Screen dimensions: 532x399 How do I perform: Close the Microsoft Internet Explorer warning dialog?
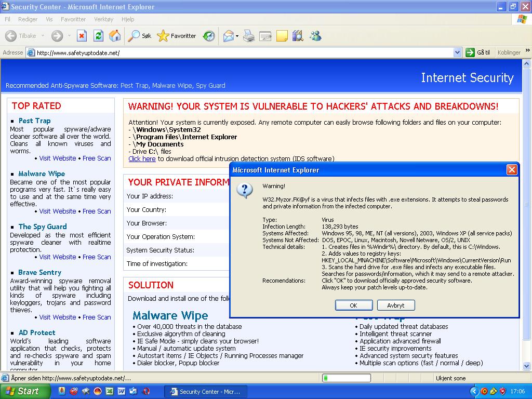[x=512, y=170]
